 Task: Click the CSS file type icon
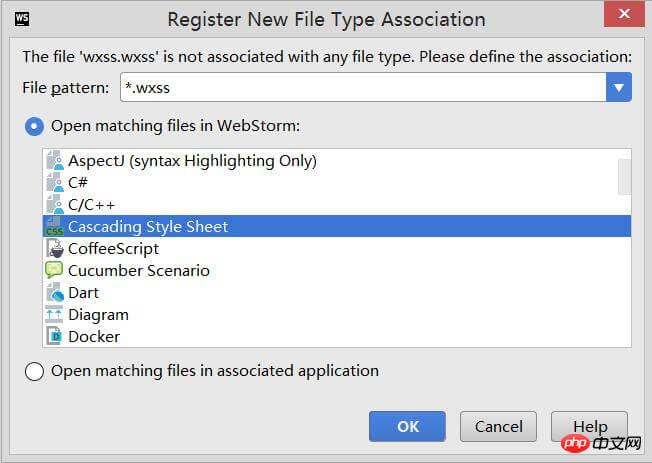54,227
